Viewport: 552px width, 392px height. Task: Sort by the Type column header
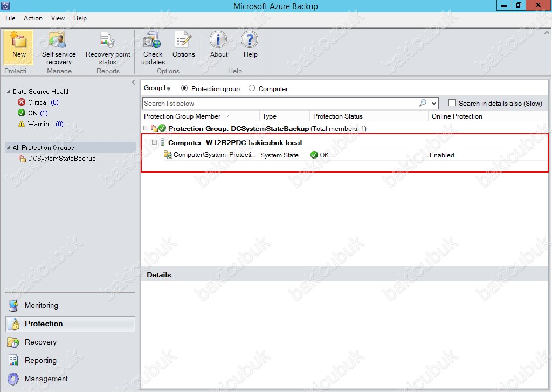[285, 116]
